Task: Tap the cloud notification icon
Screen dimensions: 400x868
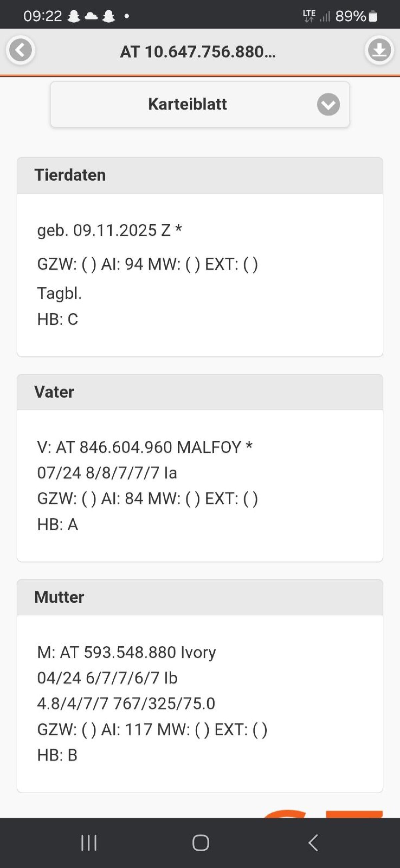Action: click(91, 16)
